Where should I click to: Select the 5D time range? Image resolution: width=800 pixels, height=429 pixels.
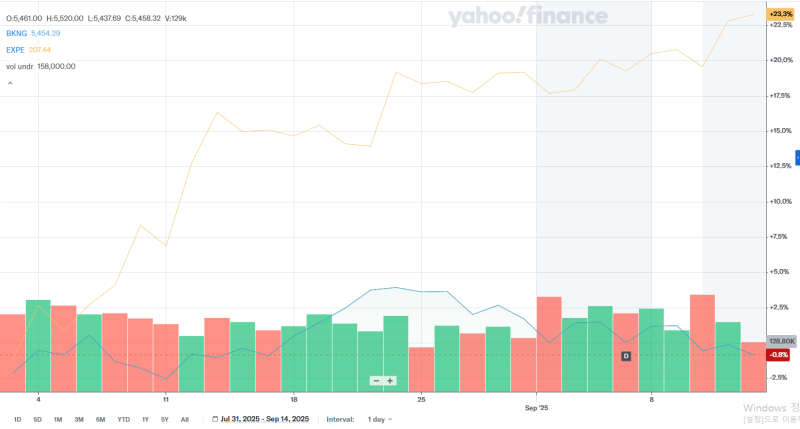pyautogui.click(x=38, y=419)
